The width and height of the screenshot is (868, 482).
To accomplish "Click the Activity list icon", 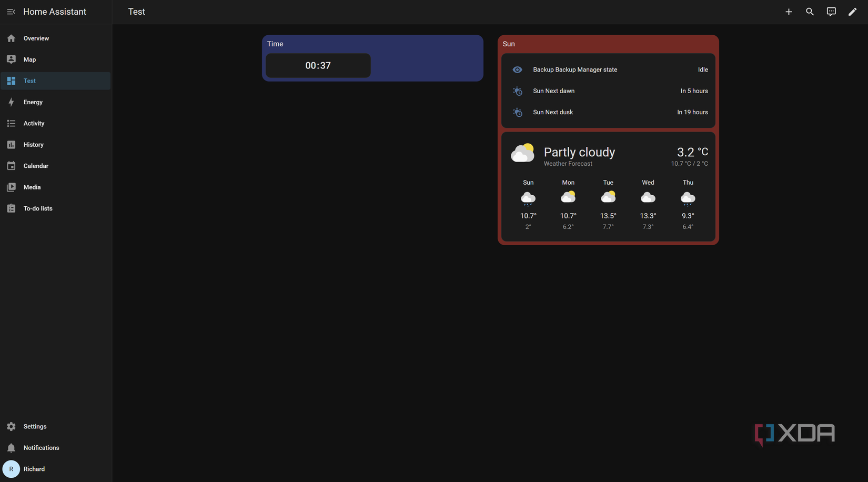I will [11, 123].
